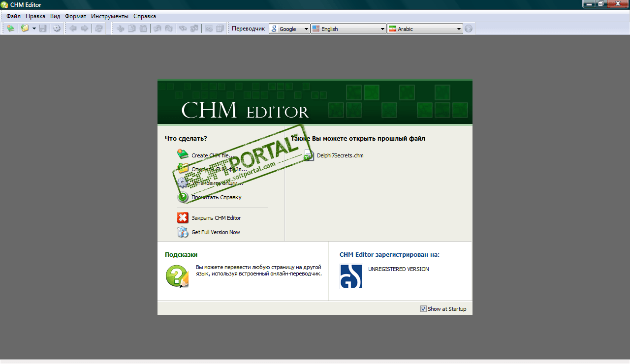Viewport: 630px width, 364px height.
Task: Minimize the CHM Editor window
Action: (x=589, y=3)
